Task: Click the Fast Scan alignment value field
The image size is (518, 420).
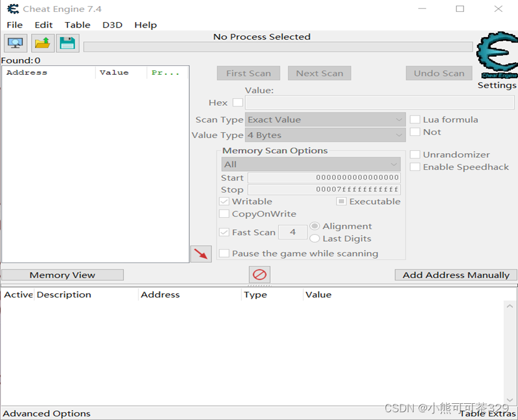Action: pyautogui.click(x=293, y=232)
